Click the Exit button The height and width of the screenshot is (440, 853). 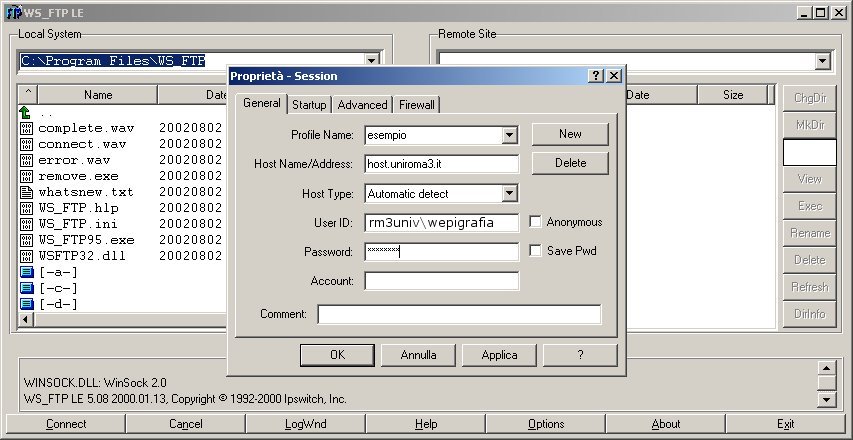(x=786, y=424)
